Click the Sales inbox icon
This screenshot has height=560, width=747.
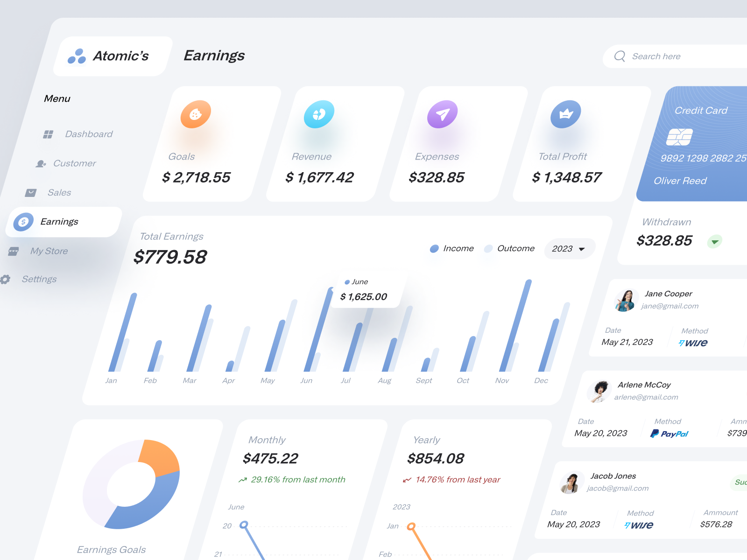point(31,193)
